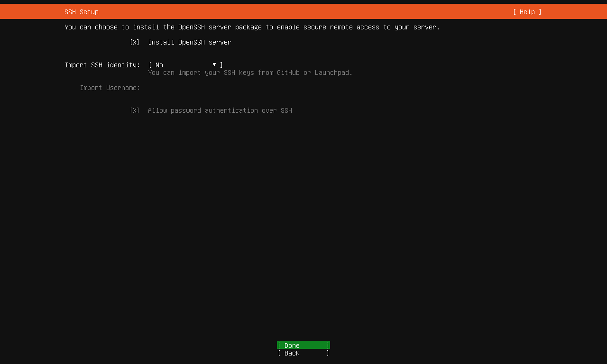Screen dimensions: 607x364
Task: Click the dropdown arrow beside Import SSH identity
Action: [x=214, y=64]
